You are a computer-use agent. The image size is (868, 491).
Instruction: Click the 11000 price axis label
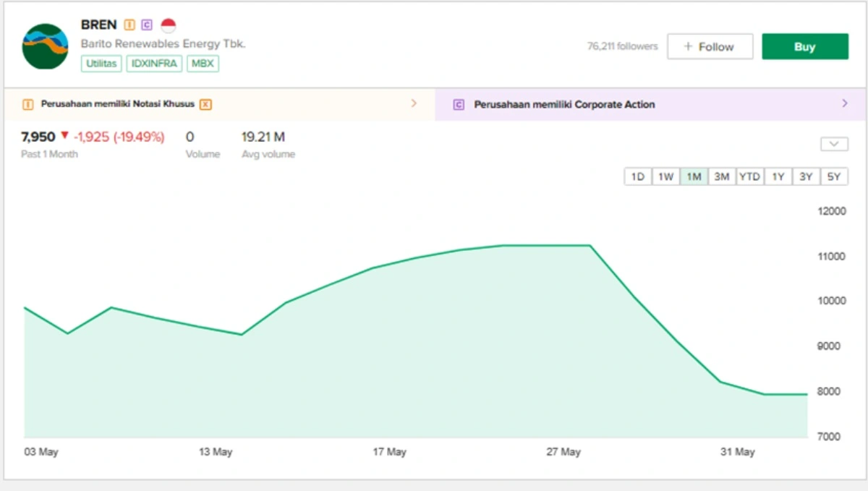pyautogui.click(x=832, y=257)
